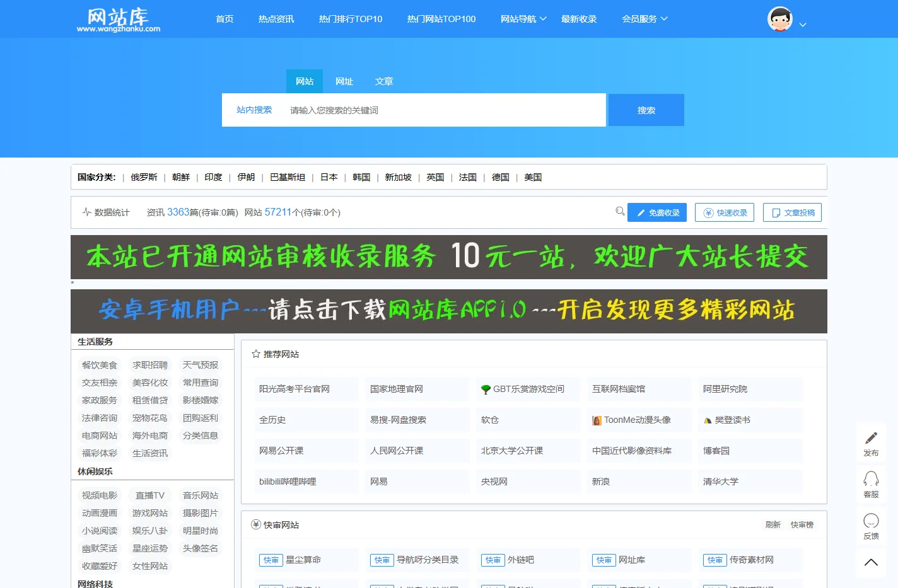
Task: Click the yen icon beside 快审网站
Action: [x=256, y=524]
